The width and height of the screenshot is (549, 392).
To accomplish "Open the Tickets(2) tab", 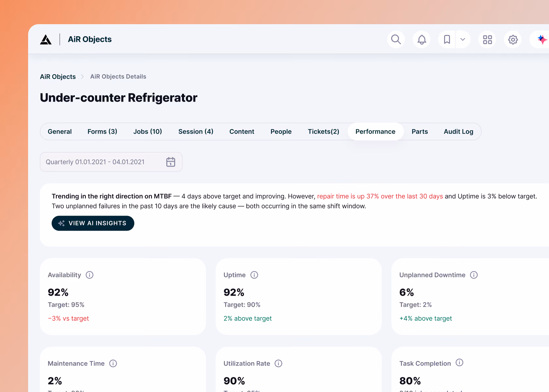I will pos(324,131).
